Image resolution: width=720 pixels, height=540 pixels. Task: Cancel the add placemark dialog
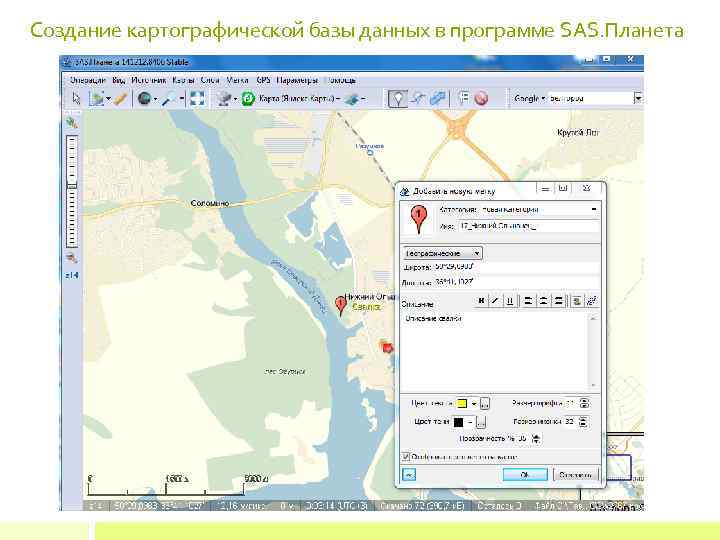576,475
